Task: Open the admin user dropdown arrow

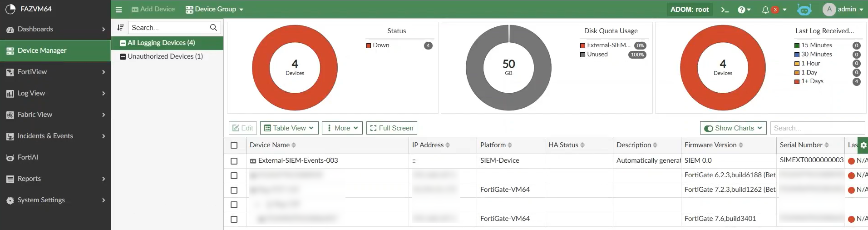Action: coord(861,10)
